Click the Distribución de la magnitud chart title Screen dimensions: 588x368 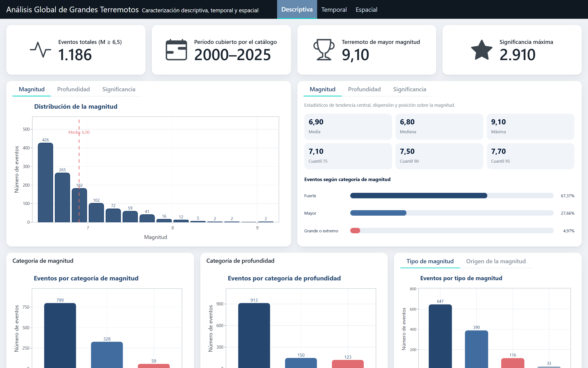(x=76, y=106)
